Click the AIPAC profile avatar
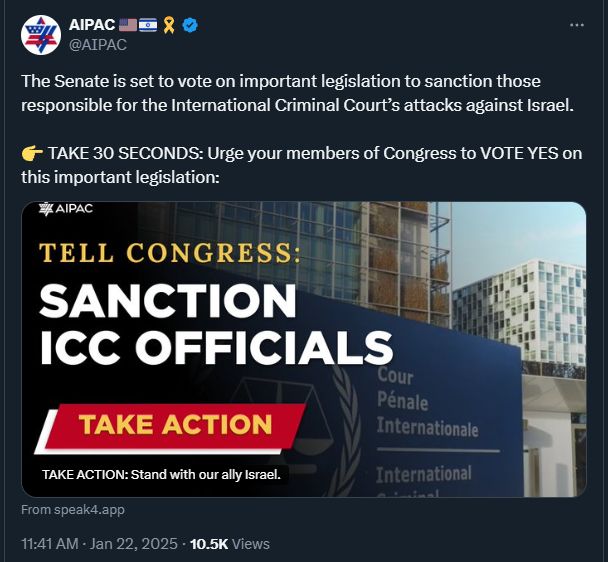This screenshot has height=562, width=608. click(40, 35)
